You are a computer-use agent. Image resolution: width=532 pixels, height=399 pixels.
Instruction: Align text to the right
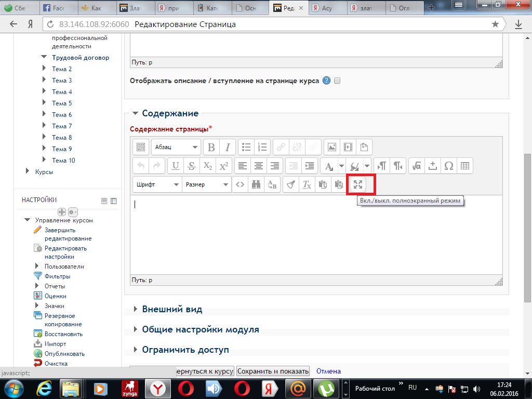click(275, 166)
